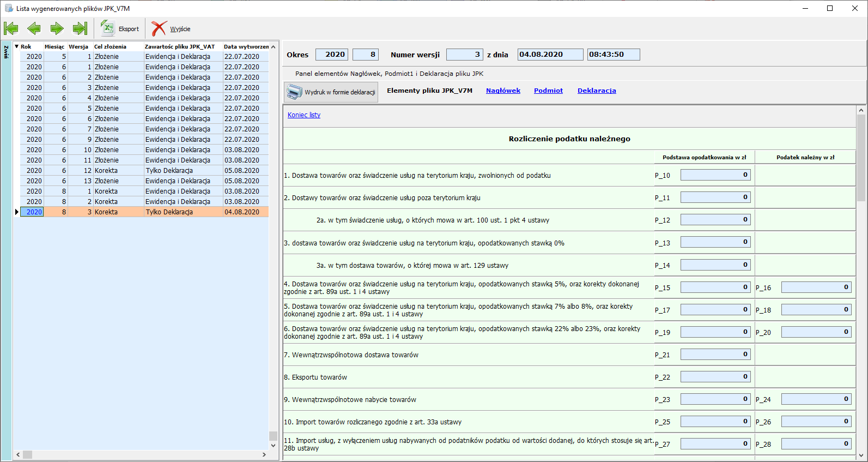
Task: Click the Okres month field
Action: tap(365, 55)
